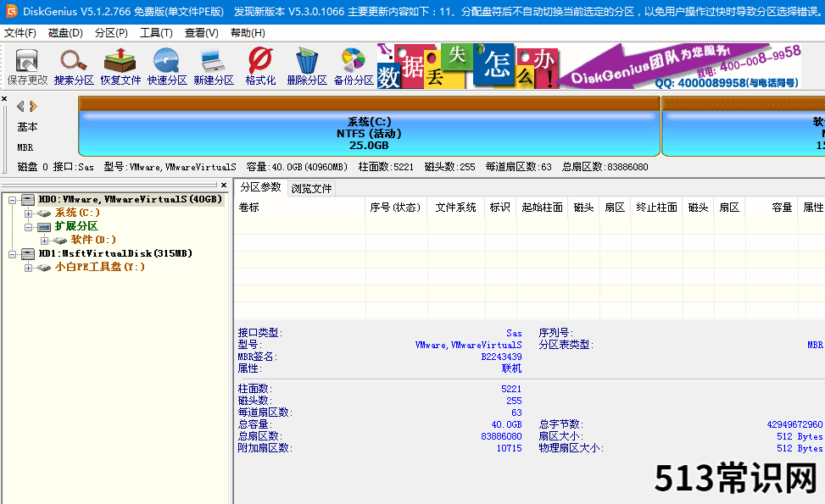Click the MBR签名 value B2243439
The image size is (825, 504).
coord(501,357)
